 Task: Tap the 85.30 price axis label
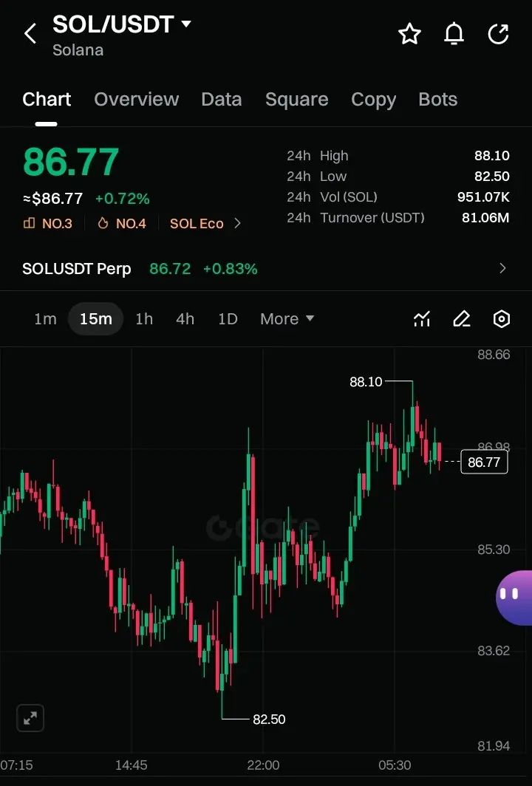494,550
